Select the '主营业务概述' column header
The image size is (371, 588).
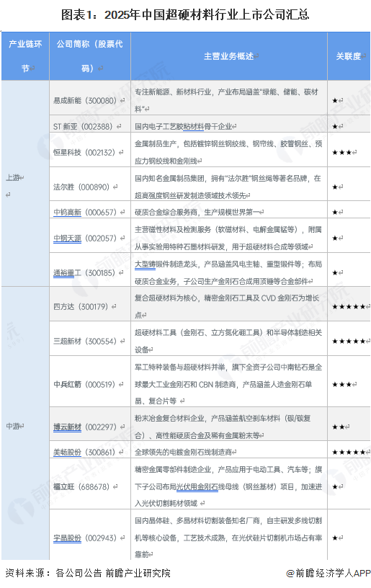(x=229, y=56)
